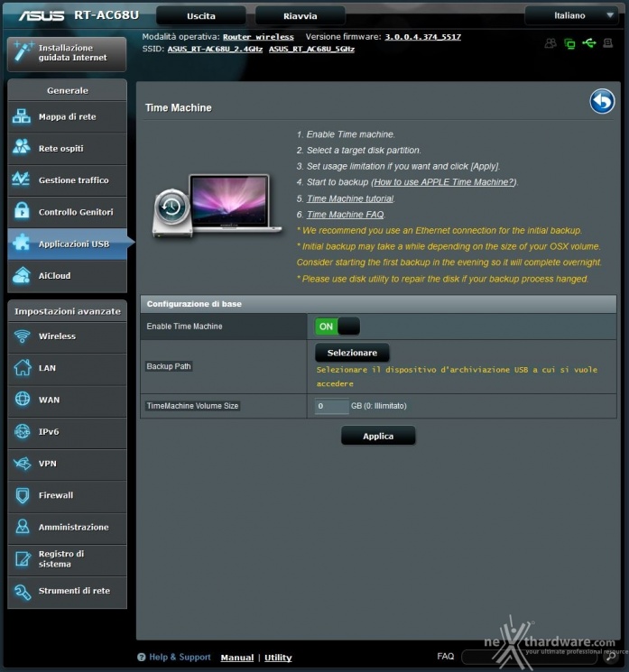Image resolution: width=629 pixels, height=672 pixels.
Task: Click the Gestione traffico graph icon
Action: click(x=22, y=180)
